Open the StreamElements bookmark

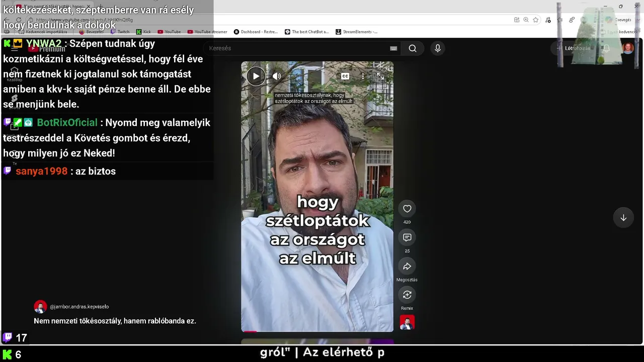pyautogui.click(x=356, y=32)
